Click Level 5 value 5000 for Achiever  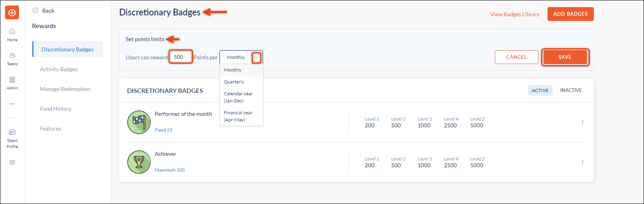click(x=477, y=165)
